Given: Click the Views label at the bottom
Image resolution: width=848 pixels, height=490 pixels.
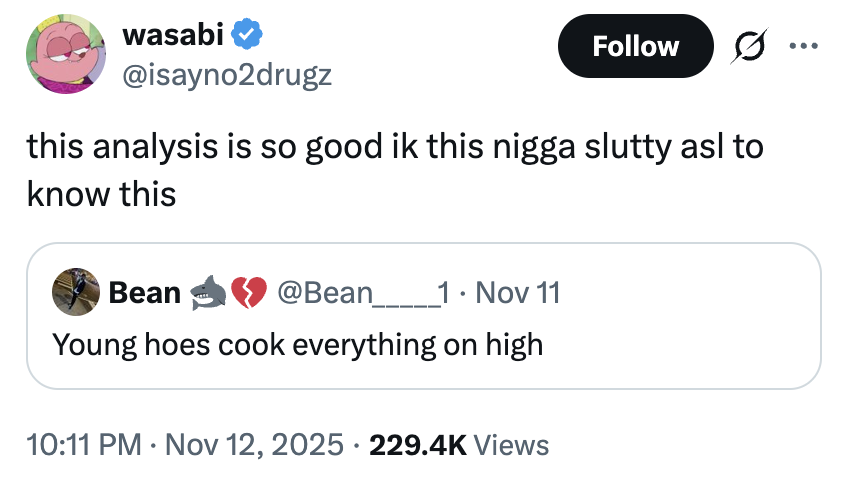Looking at the screenshot, I should [x=511, y=444].
